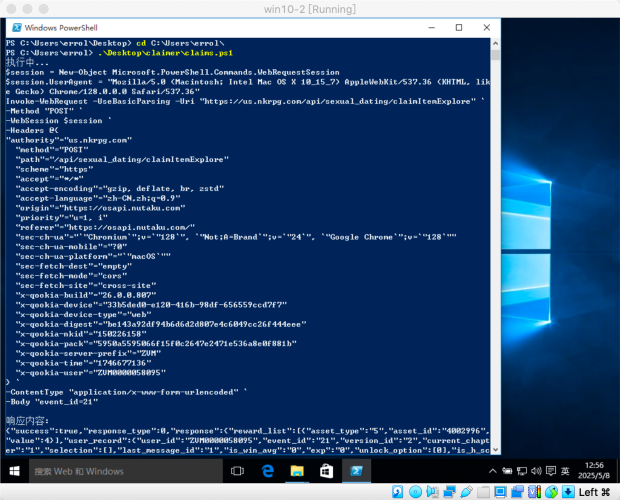
Task: Launch Microsoft Edge from the taskbar
Action: click(x=268, y=470)
